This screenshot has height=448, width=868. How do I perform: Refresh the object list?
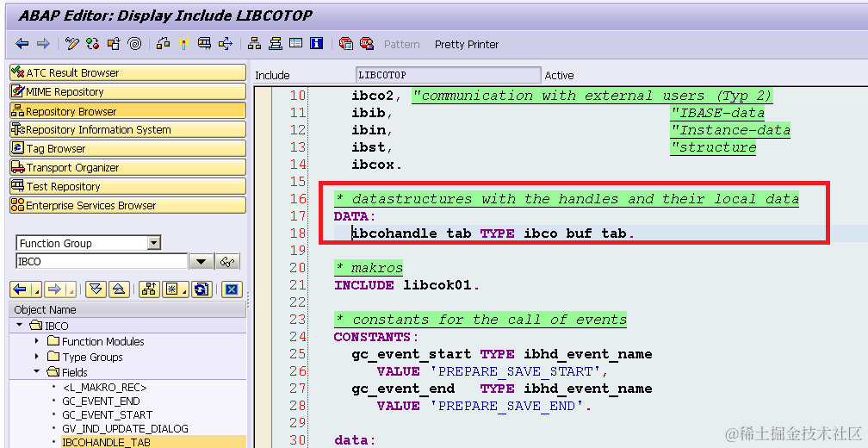(x=202, y=289)
